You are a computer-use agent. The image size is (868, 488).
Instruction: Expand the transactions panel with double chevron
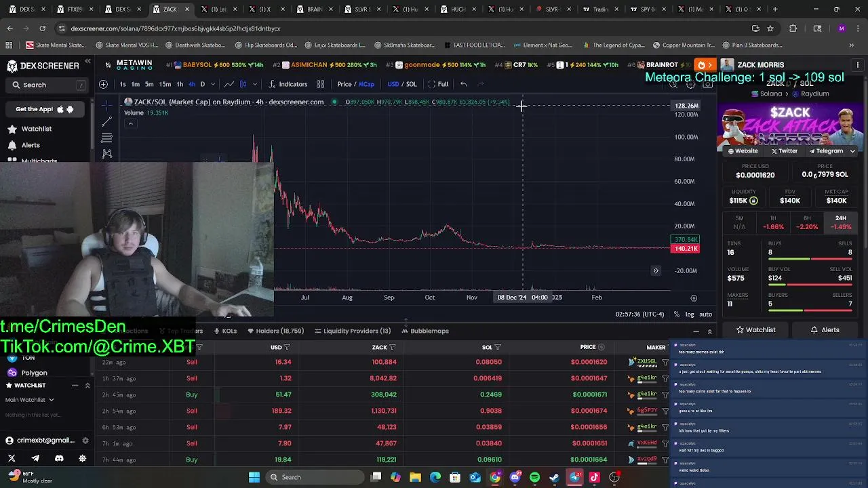[x=709, y=331]
